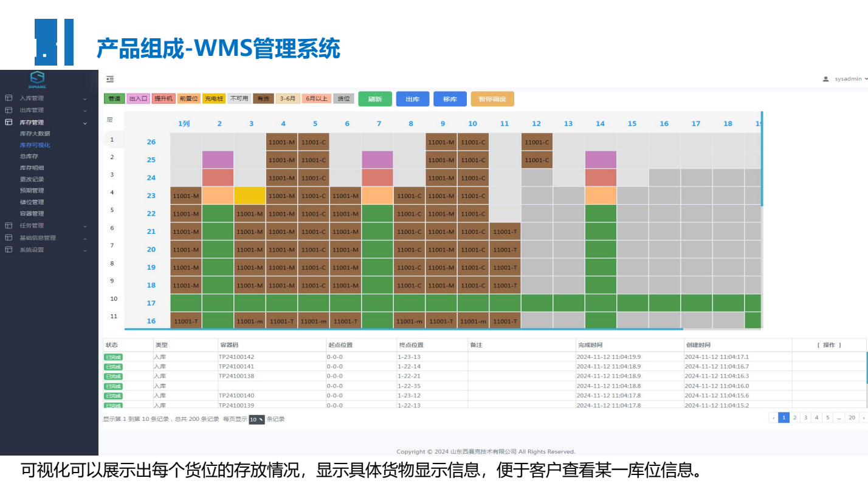The width and height of the screenshot is (868, 492).
Task: Click the blue 移库 button
Action: pos(450,99)
